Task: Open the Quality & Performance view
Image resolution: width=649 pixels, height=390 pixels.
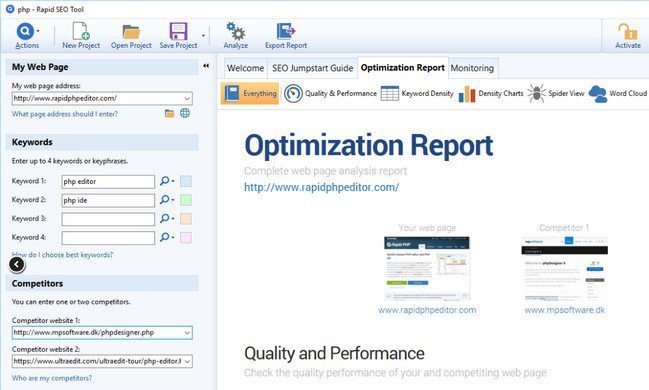Action: click(330, 93)
